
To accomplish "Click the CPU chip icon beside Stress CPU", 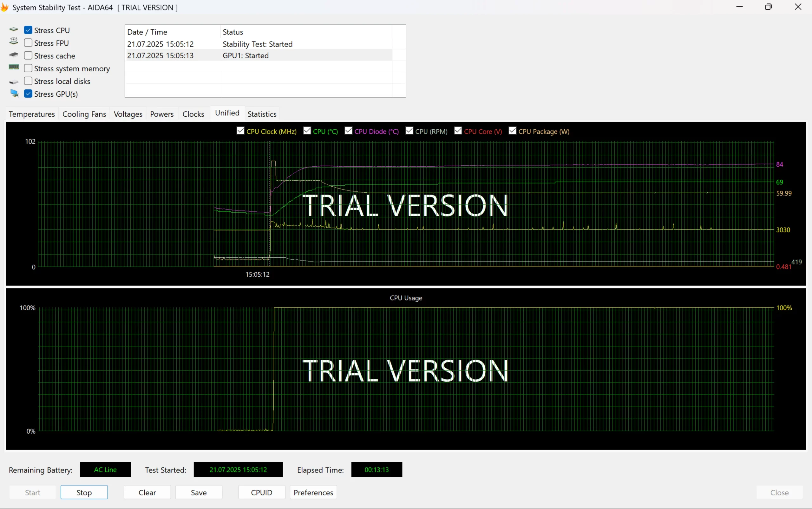I will pos(13,29).
